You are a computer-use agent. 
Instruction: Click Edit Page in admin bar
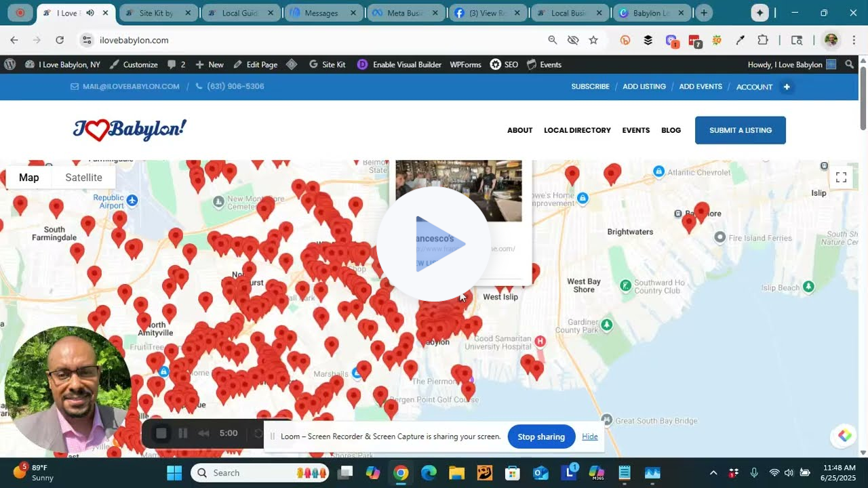(255, 64)
